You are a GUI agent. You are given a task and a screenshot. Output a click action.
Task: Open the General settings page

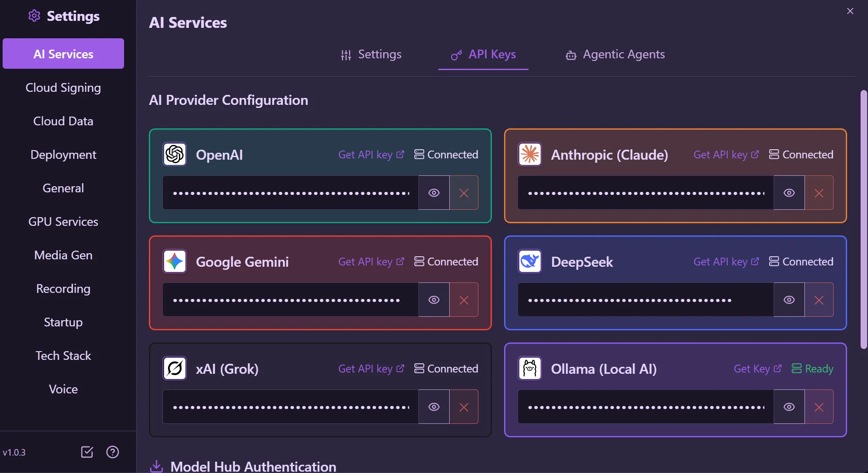point(63,188)
